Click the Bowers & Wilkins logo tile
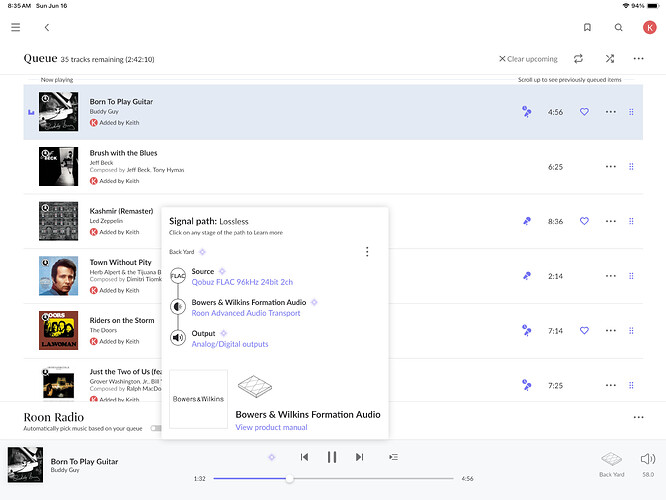Image resolution: width=666 pixels, height=500 pixels. pyautogui.click(x=198, y=399)
